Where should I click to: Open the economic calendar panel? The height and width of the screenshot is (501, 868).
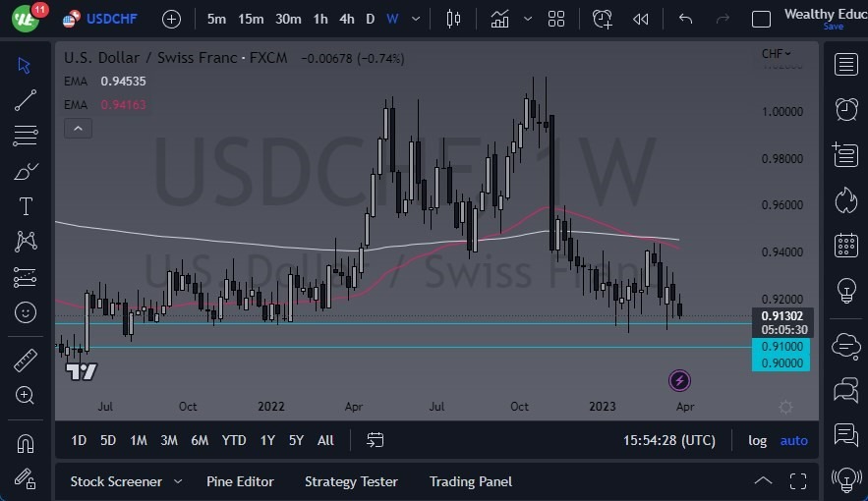pos(845,245)
